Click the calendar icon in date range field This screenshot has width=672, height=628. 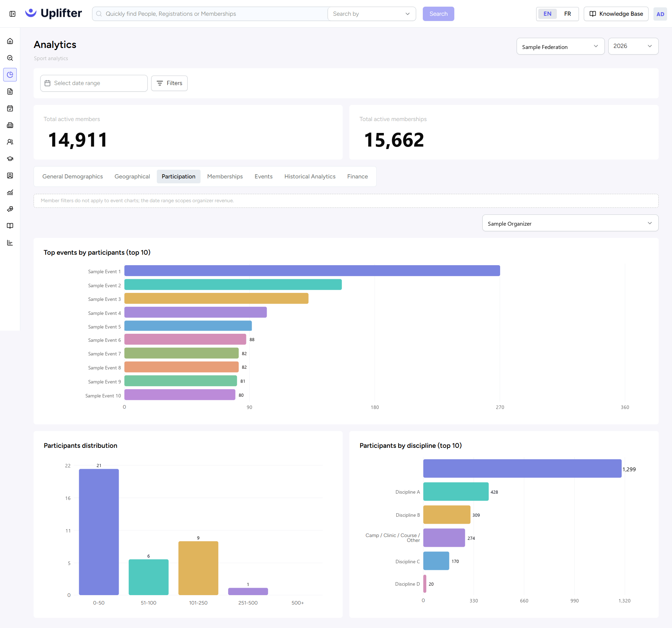[x=48, y=83]
